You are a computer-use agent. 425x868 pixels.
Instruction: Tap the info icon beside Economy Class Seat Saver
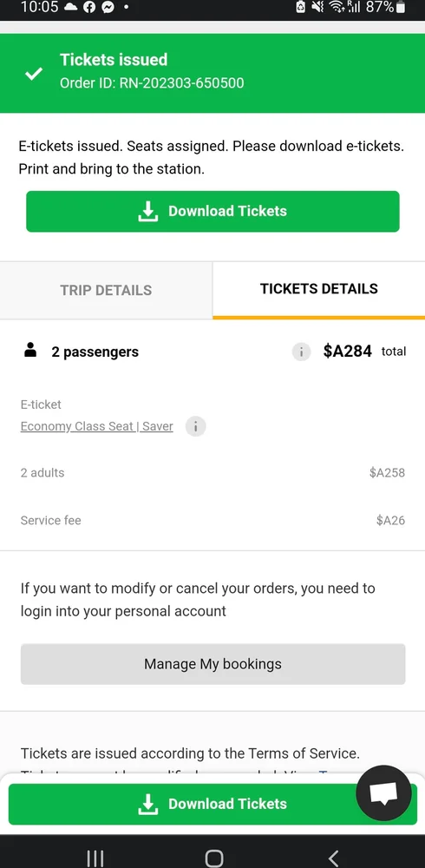(x=195, y=426)
